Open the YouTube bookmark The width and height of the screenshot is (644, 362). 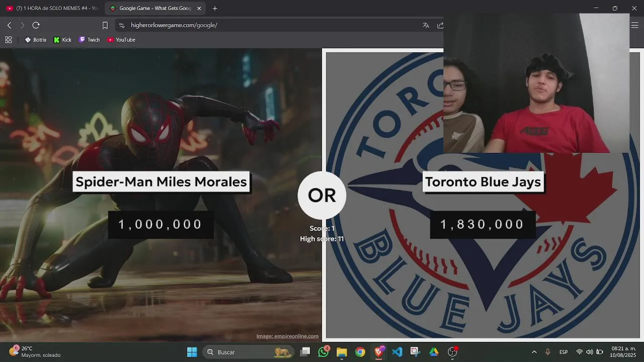tap(121, 40)
